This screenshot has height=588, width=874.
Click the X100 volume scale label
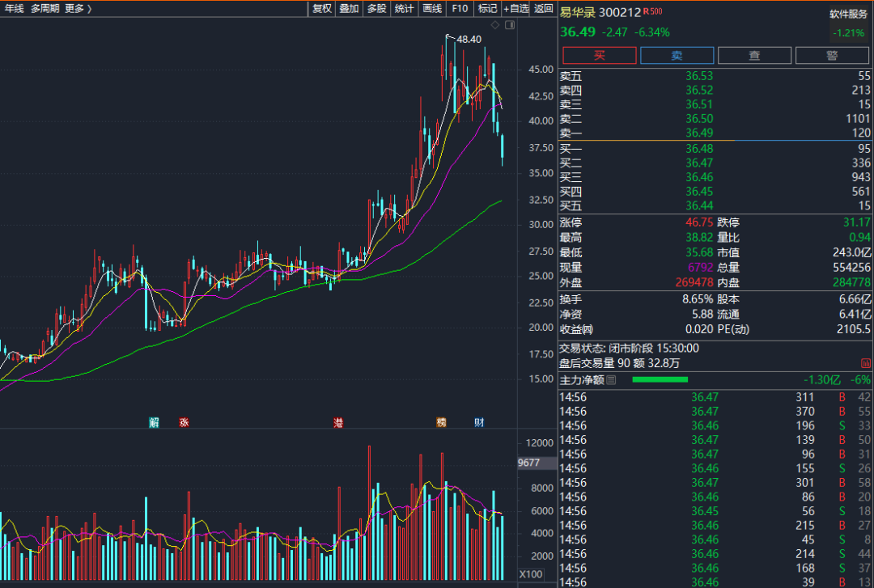(x=531, y=574)
